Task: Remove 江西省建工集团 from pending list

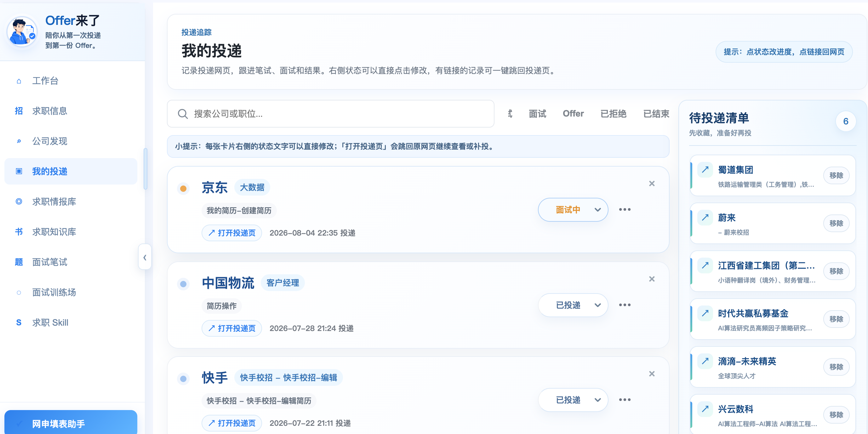Action: [836, 271]
